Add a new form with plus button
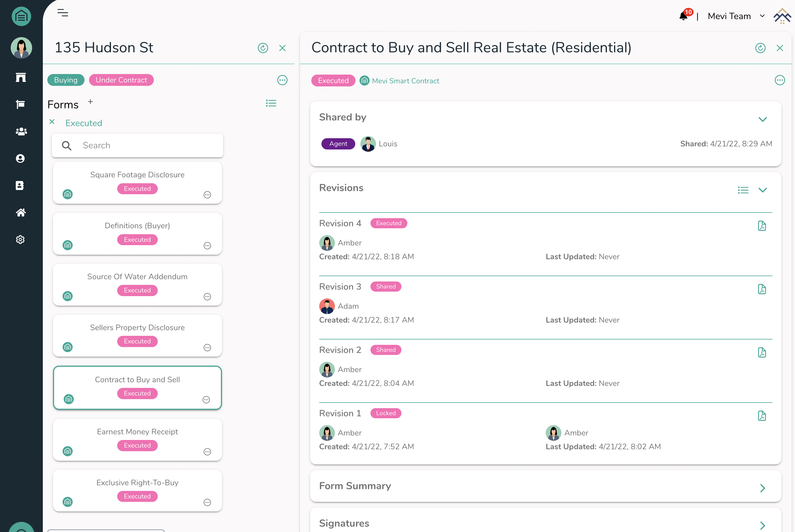The image size is (795, 532). point(90,101)
